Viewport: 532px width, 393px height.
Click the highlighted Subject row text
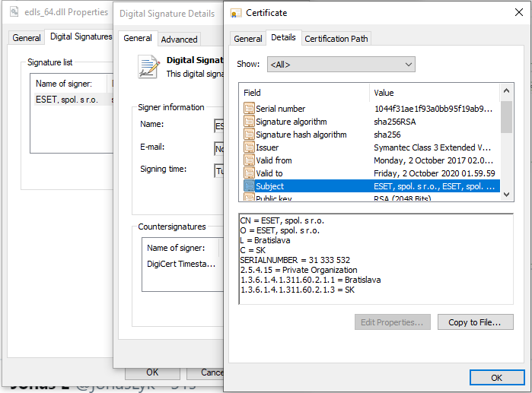269,186
